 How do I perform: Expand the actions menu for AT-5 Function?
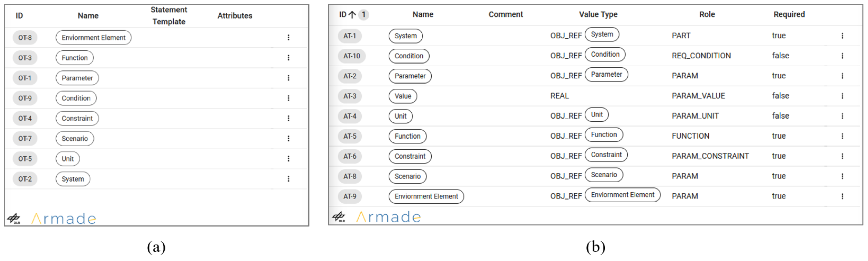click(842, 136)
